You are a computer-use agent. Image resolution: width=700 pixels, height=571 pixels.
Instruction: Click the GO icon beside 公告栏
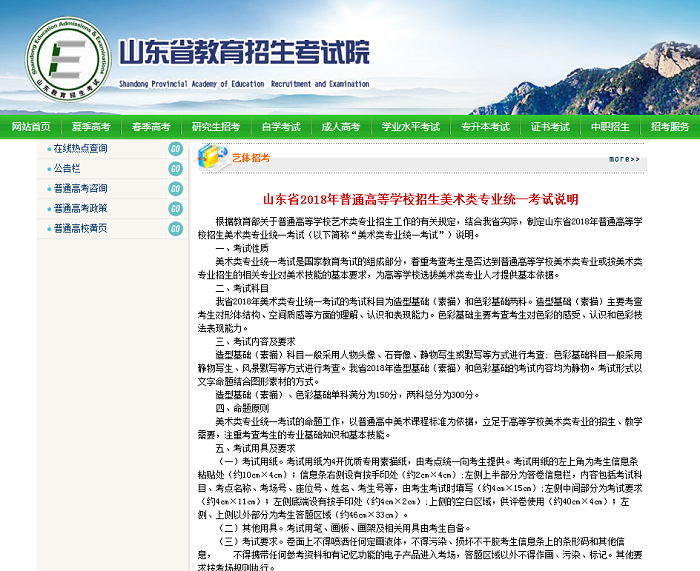(176, 169)
